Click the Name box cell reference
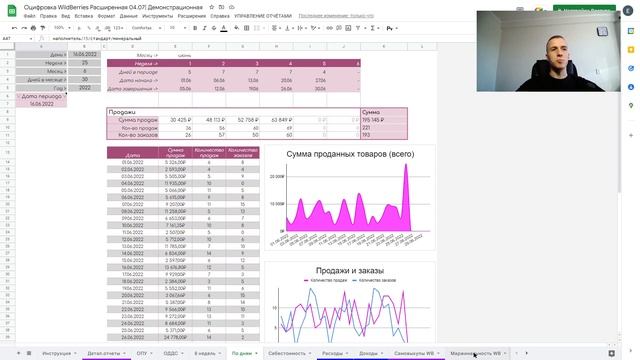The height and width of the screenshot is (360, 640). [x=17, y=38]
